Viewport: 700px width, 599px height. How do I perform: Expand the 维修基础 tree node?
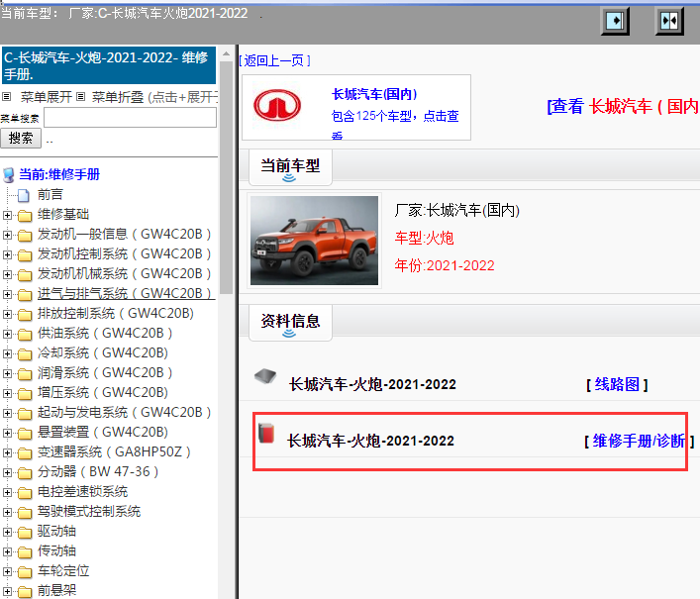click(7, 215)
